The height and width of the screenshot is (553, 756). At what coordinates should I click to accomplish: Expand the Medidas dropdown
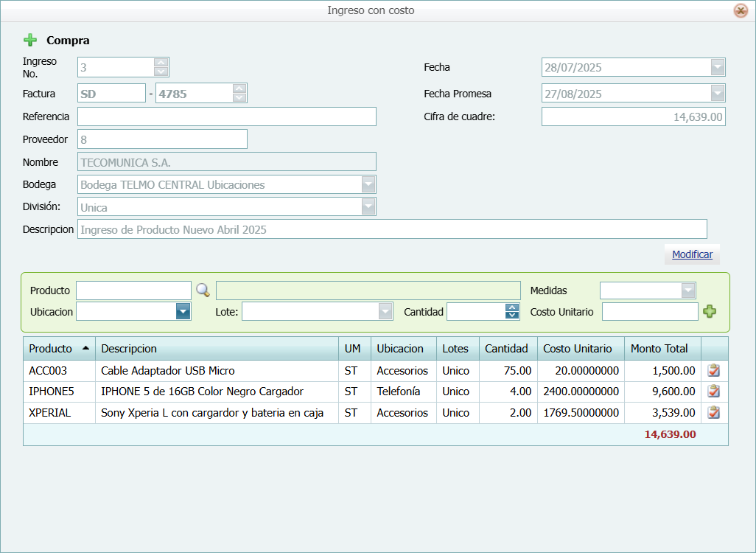(x=688, y=291)
